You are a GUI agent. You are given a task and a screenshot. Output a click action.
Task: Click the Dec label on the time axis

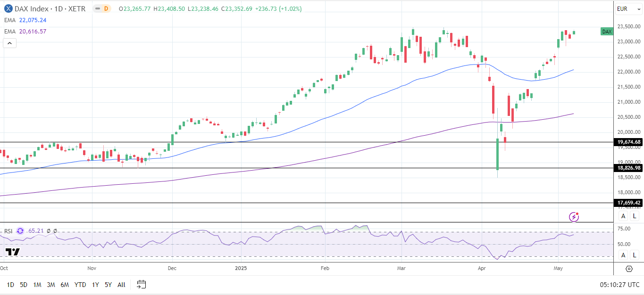click(172, 268)
